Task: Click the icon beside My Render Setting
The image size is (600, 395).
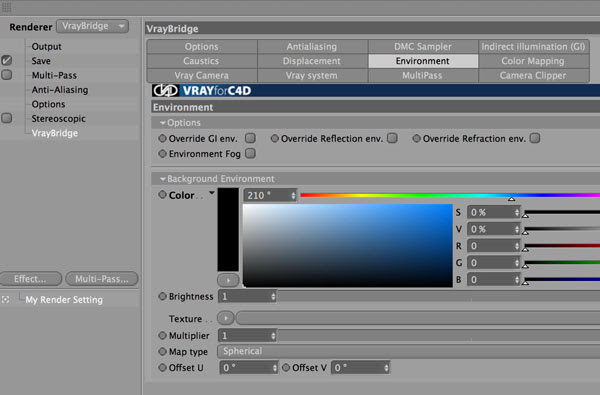Action: click(5, 300)
